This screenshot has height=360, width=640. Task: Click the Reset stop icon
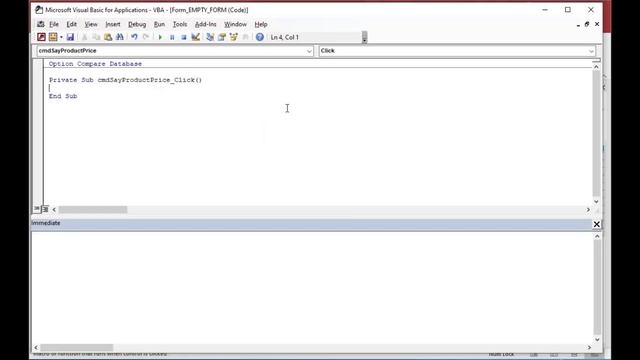pyautogui.click(x=184, y=37)
